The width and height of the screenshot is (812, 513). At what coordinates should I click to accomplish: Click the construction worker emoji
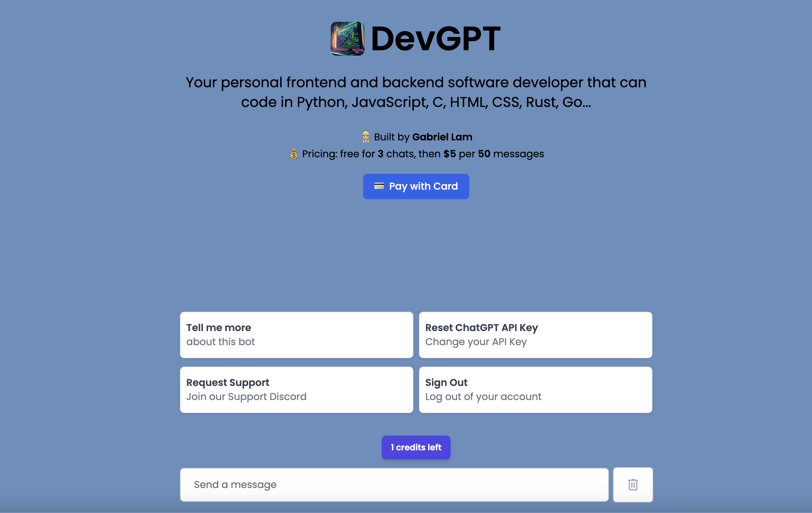tap(366, 137)
